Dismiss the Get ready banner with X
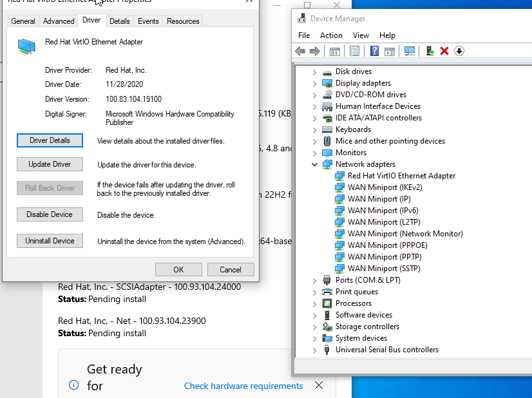This screenshot has height=398, width=532. tap(319, 385)
